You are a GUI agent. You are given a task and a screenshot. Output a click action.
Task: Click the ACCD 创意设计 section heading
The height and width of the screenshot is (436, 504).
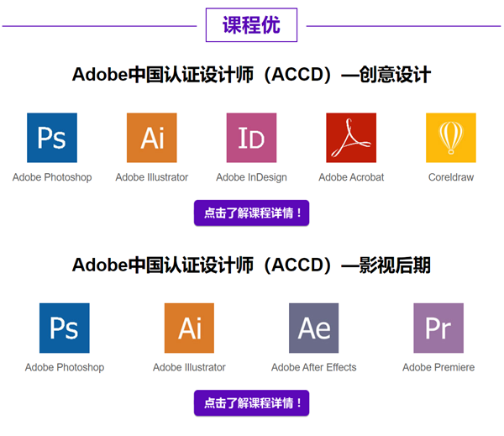point(251,75)
